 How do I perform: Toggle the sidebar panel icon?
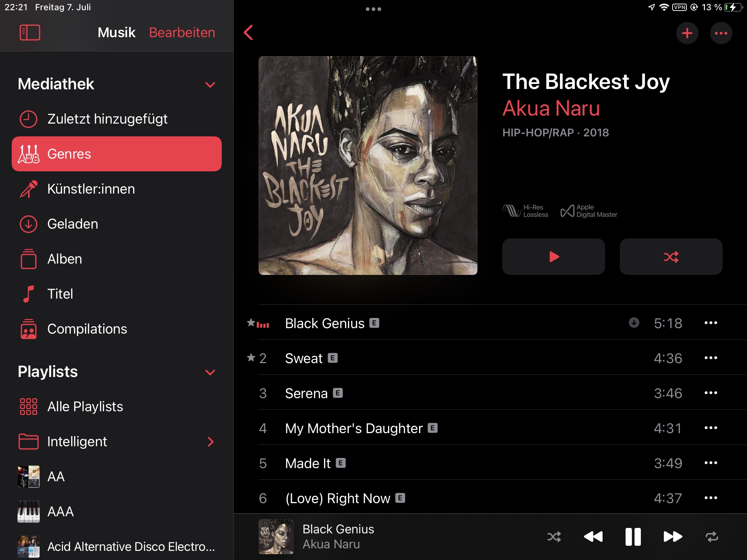pyautogui.click(x=30, y=33)
